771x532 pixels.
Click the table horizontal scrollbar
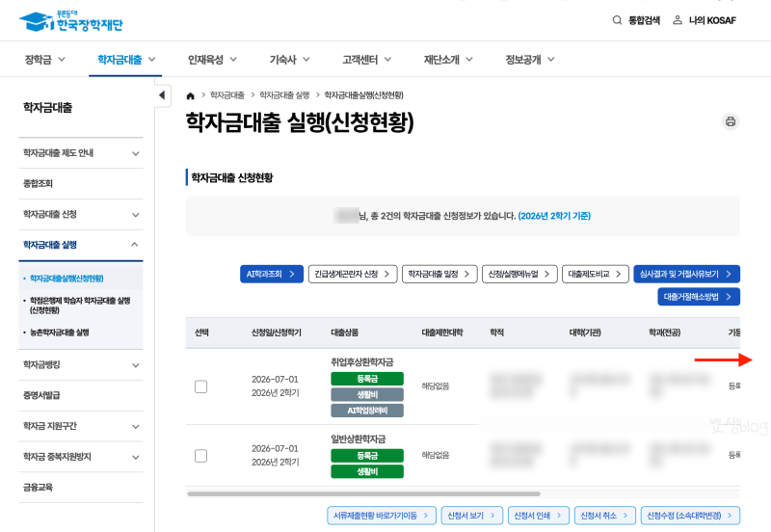(364, 493)
